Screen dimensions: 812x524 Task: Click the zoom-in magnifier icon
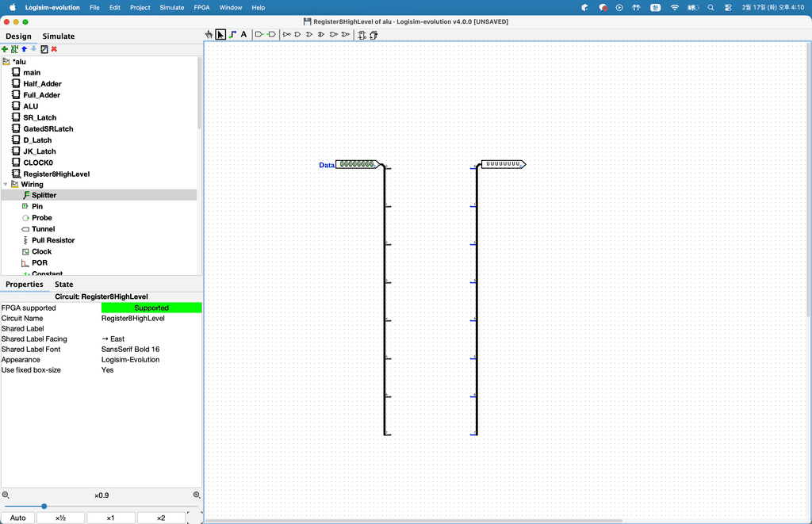point(197,495)
